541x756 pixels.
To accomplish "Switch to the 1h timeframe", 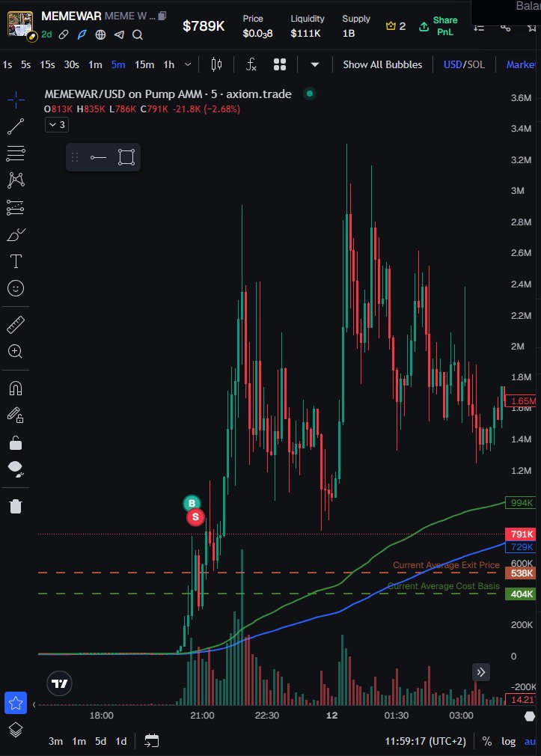I will tap(169, 64).
